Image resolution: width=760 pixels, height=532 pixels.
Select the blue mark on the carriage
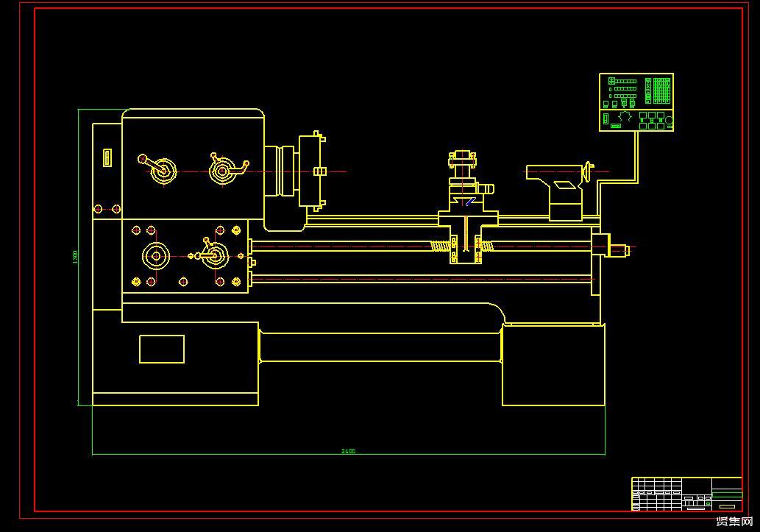pos(469,202)
